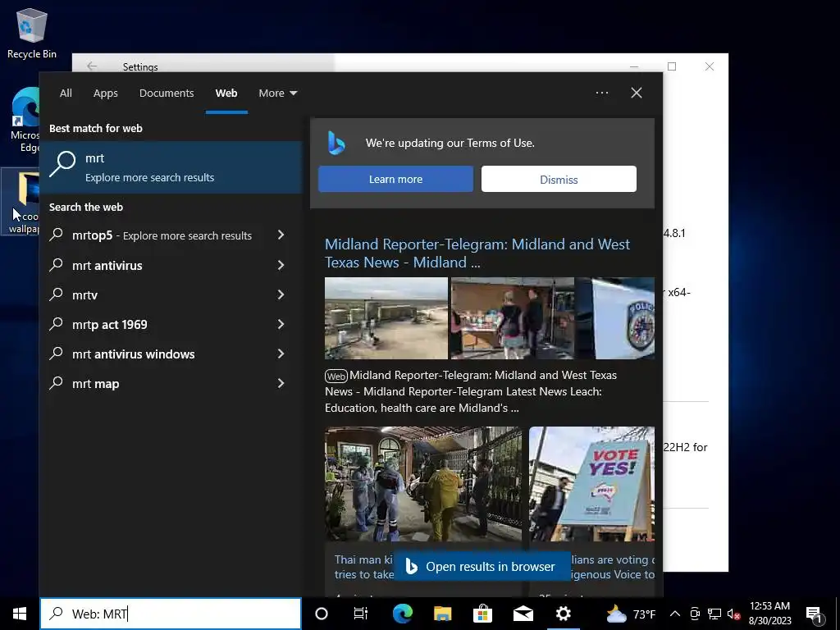Open the More dropdown in search filters
Screen dimensions: 840x630
(x=277, y=93)
